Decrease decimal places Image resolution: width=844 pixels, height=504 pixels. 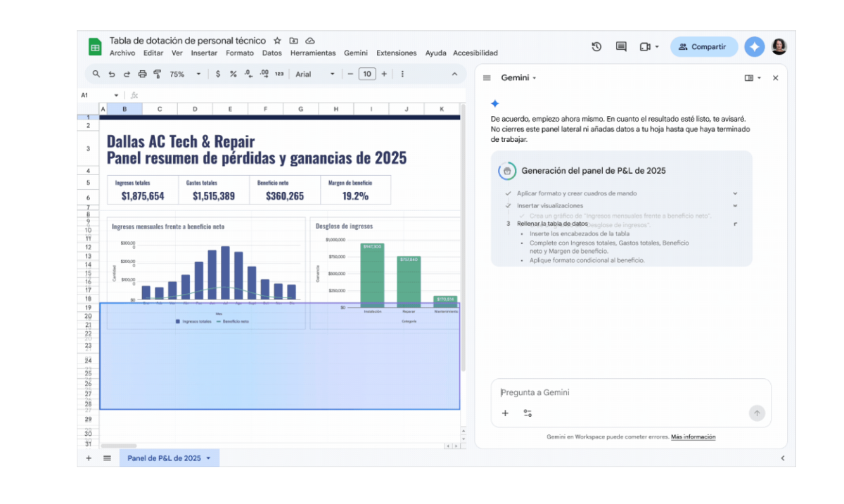pyautogui.click(x=248, y=74)
